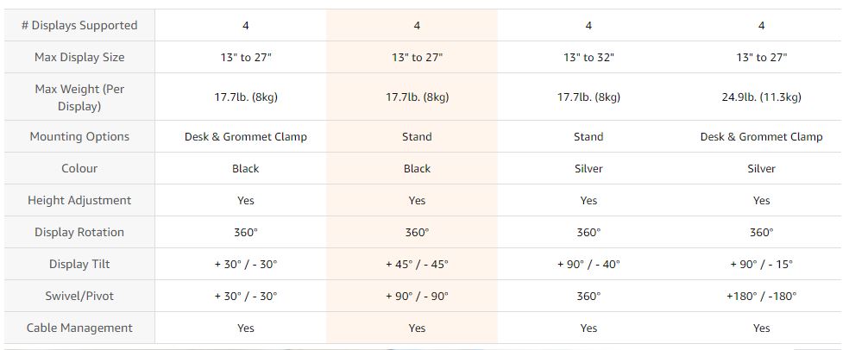Select the "Max Display Size" row label
Screen dimensions: 868x350
79,58
